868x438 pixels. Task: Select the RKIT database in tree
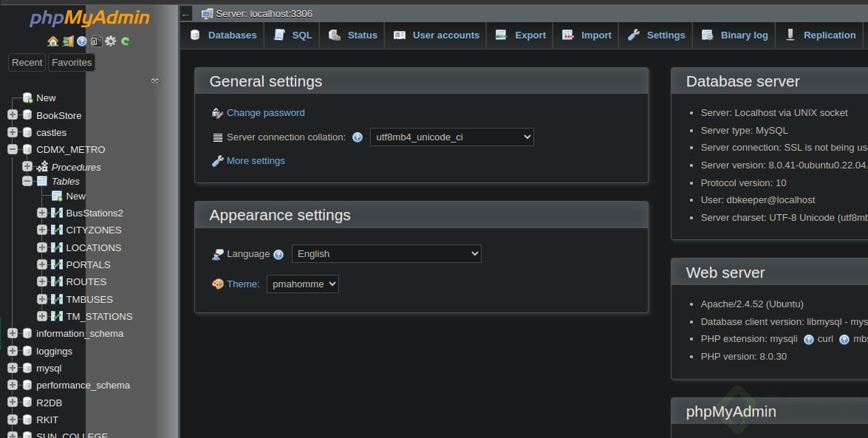[x=47, y=420]
